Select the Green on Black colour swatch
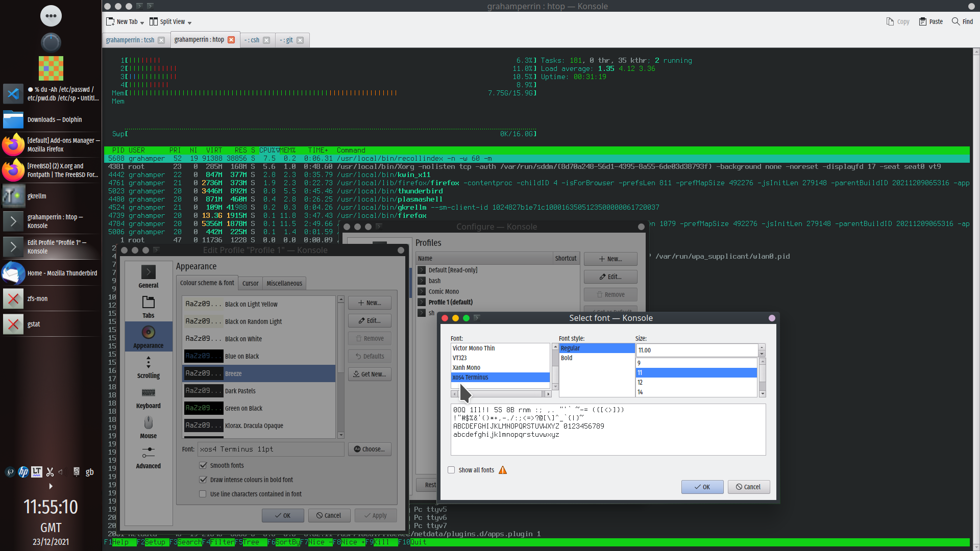 (x=204, y=408)
